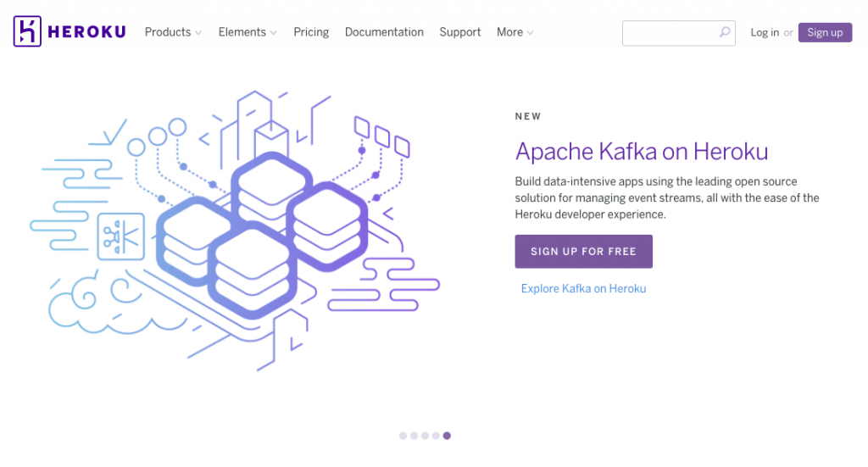868x467 pixels.
Task: Click the purple Sign up button
Action: point(825,33)
